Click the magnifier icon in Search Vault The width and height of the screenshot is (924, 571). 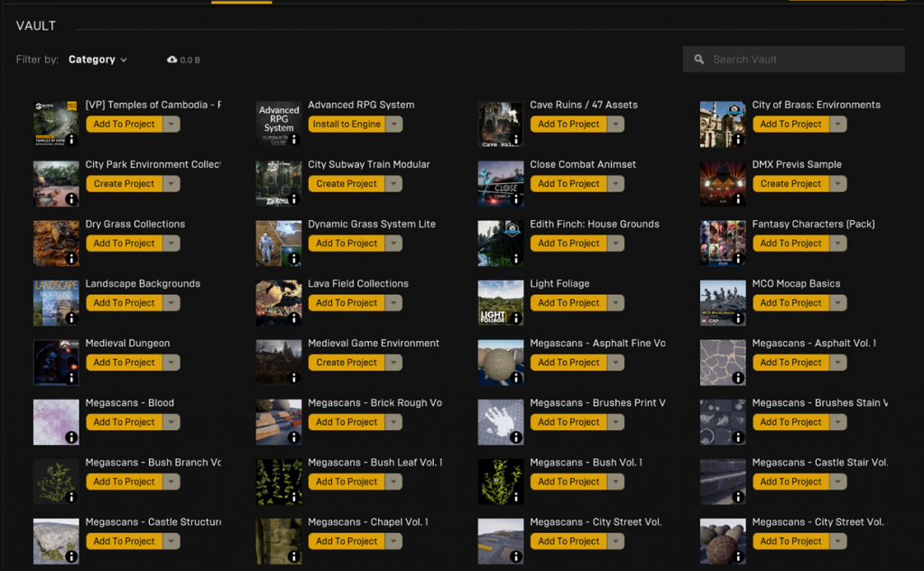(699, 60)
